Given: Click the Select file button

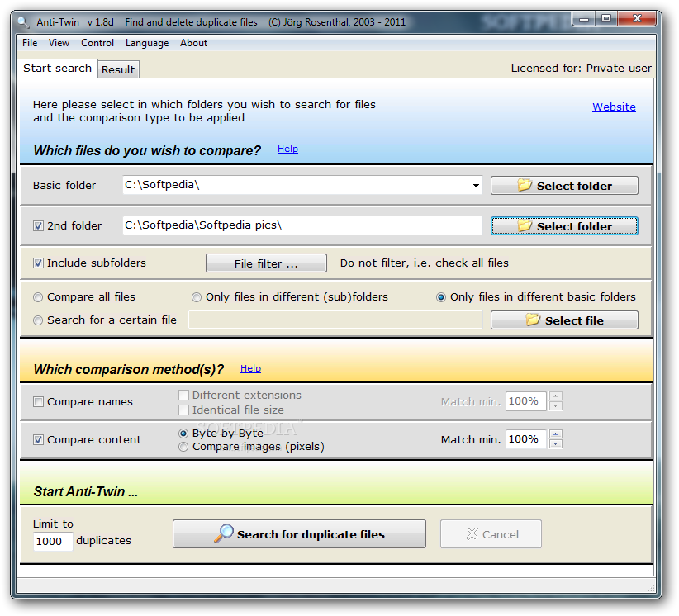Looking at the screenshot, I should [x=564, y=320].
